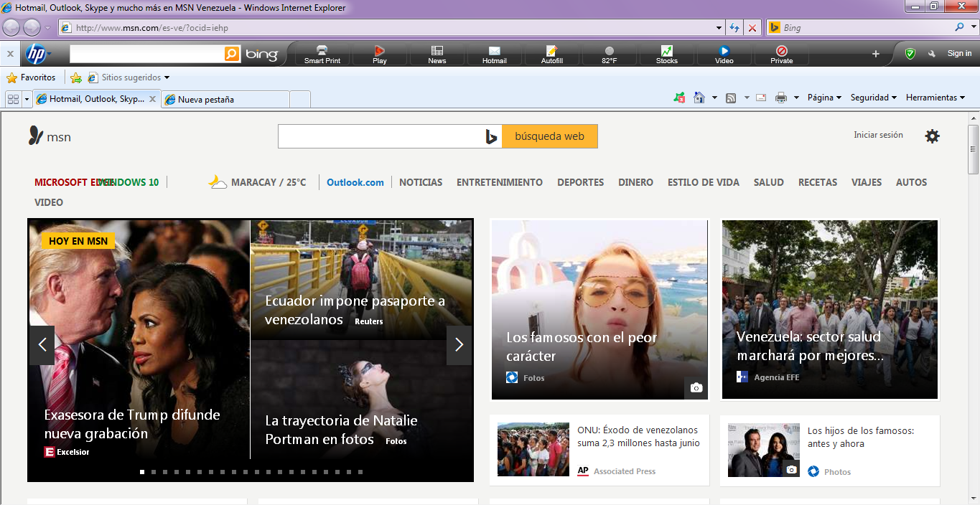
Task: Open the Los famosos con el peor carácter thumbnail
Action: pyautogui.click(x=599, y=310)
